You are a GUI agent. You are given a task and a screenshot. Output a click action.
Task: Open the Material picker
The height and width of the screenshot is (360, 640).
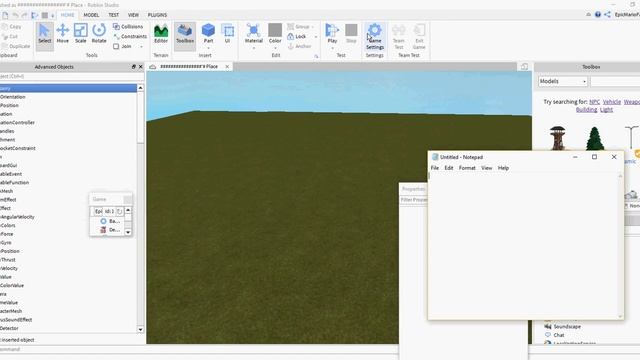click(x=253, y=33)
